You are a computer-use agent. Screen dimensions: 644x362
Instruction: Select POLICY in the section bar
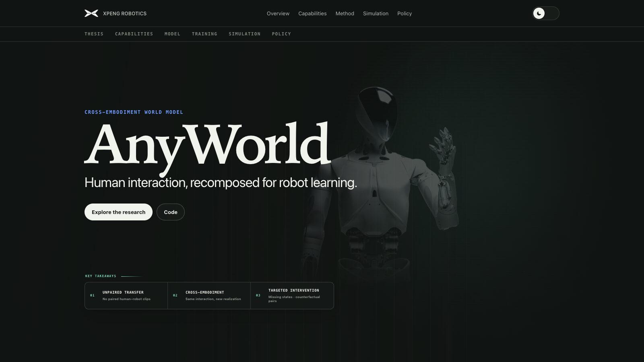click(281, 34)
